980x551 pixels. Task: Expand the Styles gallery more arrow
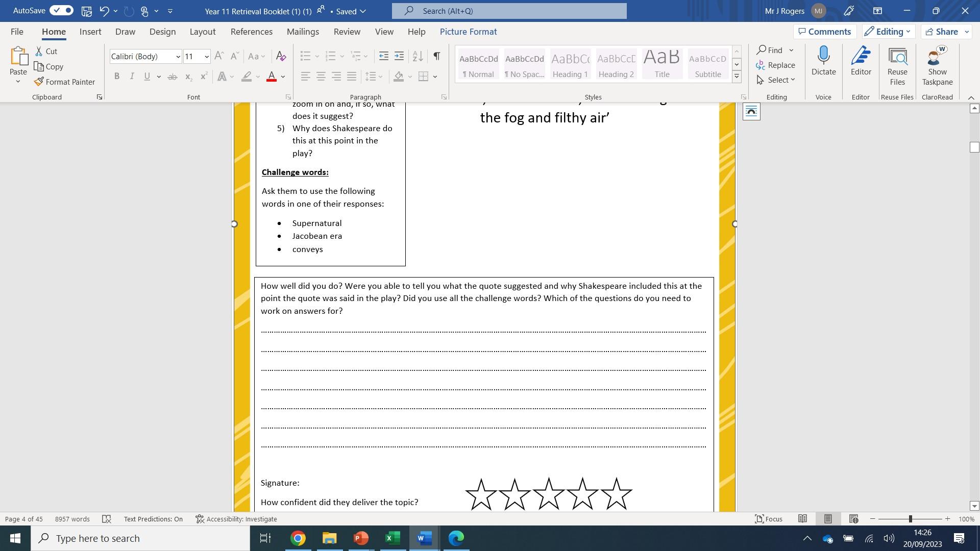click(x=737, y=77)
